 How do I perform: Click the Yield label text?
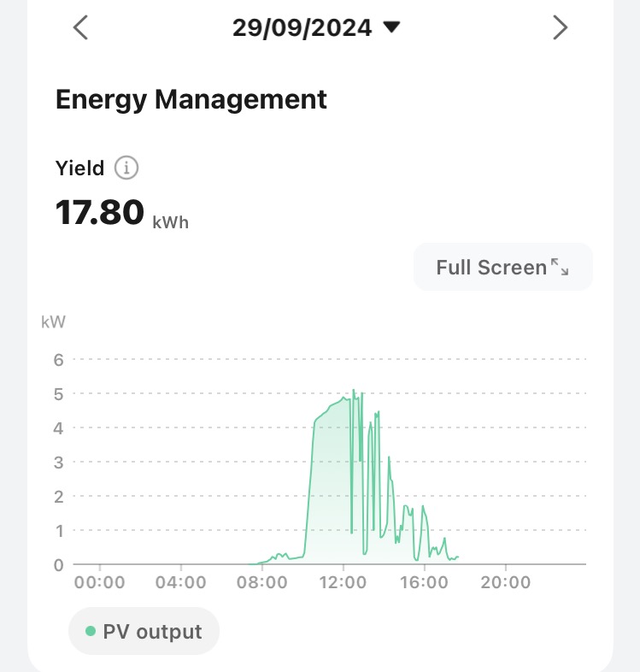pos(79,168)
